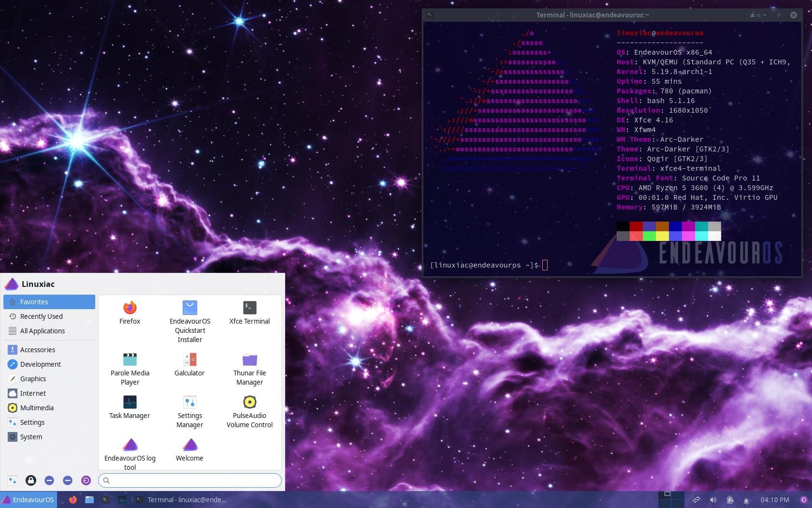Select the Recently Used category
The height and width of the screenshot is (508, 812).
[x=49, y=316]
